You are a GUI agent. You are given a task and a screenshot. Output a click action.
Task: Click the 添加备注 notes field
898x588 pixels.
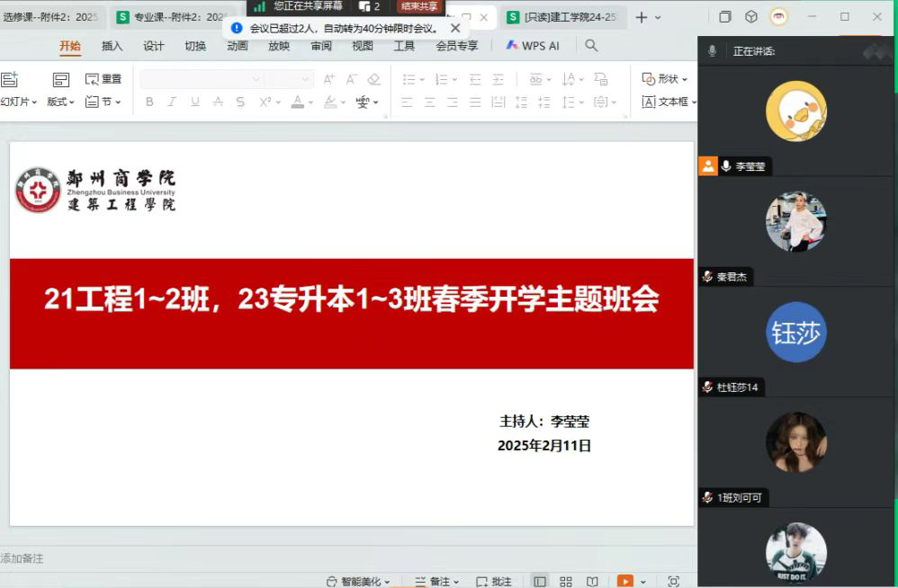(22, 558)
